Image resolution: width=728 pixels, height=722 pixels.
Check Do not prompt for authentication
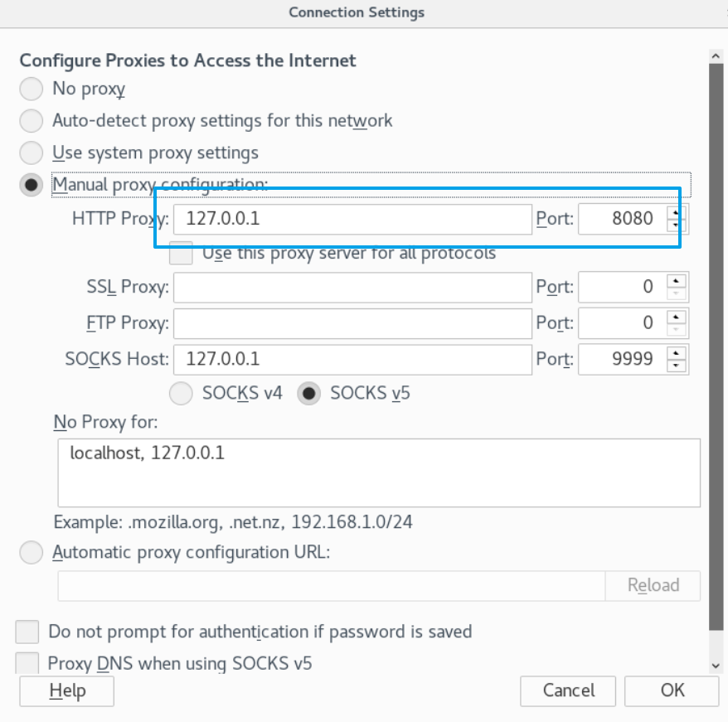coord(27,632)
